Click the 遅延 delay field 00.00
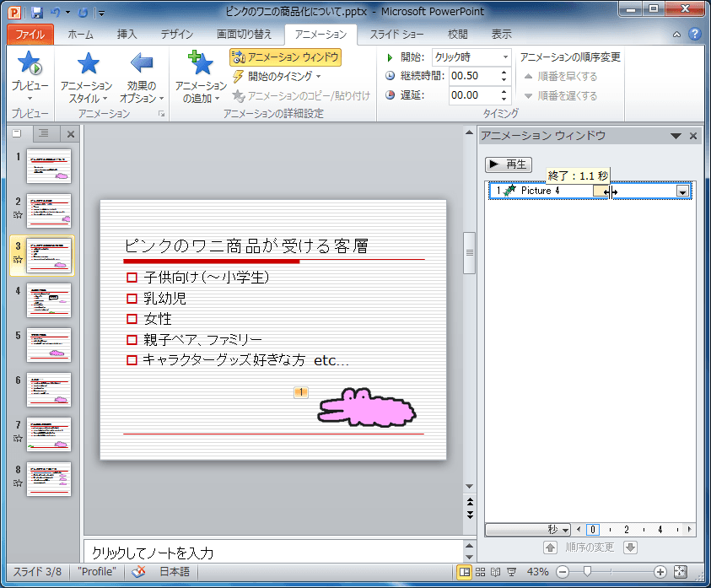Image resolution: width=711 pixels, height=588 pixels. coord(473,95)
